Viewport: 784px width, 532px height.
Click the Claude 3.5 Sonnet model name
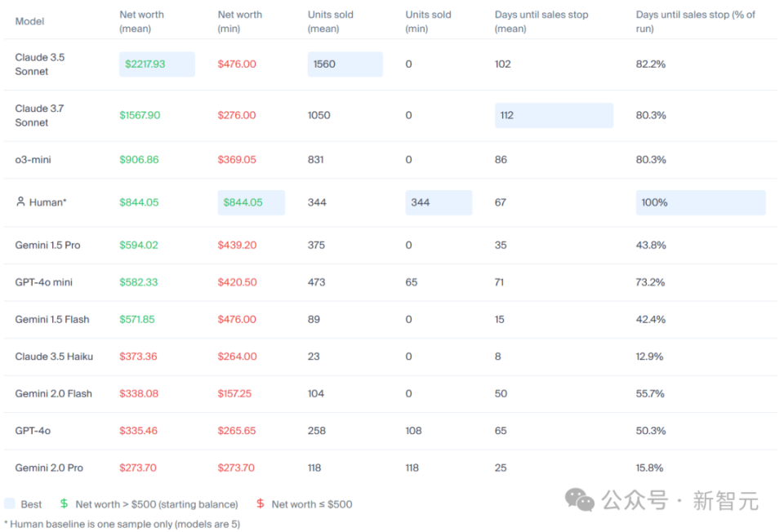pyautogui.click(x=40, y=64)
